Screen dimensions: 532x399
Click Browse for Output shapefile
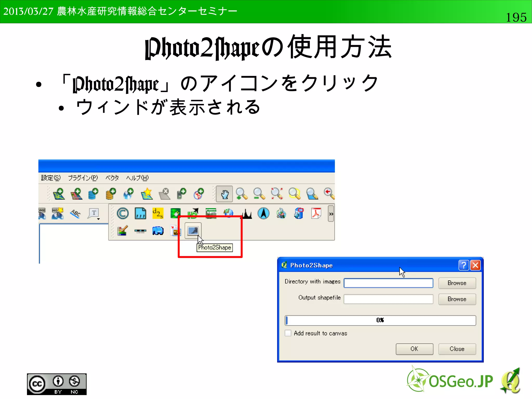point(457,299)
